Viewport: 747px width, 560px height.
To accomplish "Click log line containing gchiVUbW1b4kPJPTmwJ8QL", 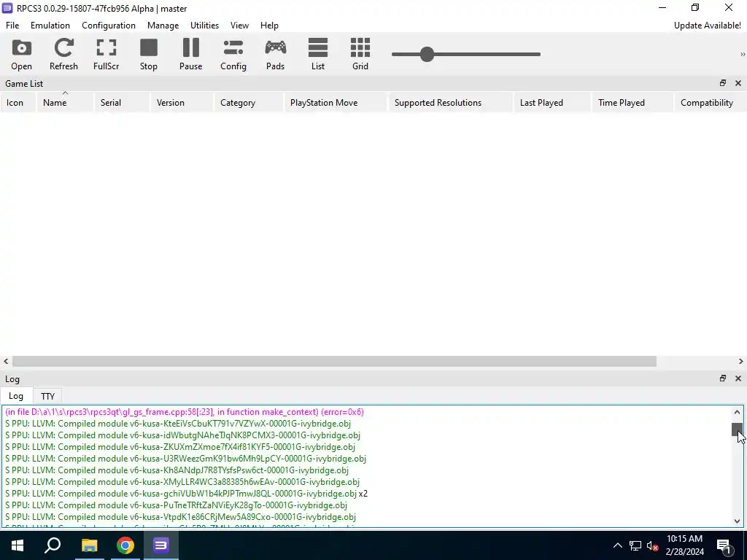I will click(x=186, y=494).
